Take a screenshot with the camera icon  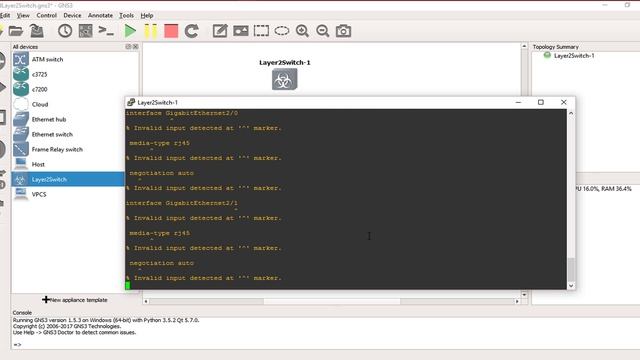coord(343,31)
